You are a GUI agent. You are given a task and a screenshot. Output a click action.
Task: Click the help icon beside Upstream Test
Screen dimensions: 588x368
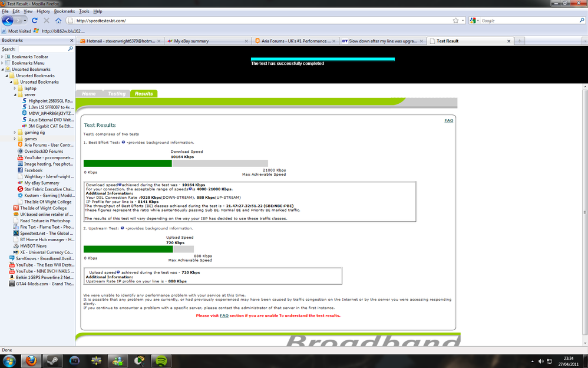122,228
